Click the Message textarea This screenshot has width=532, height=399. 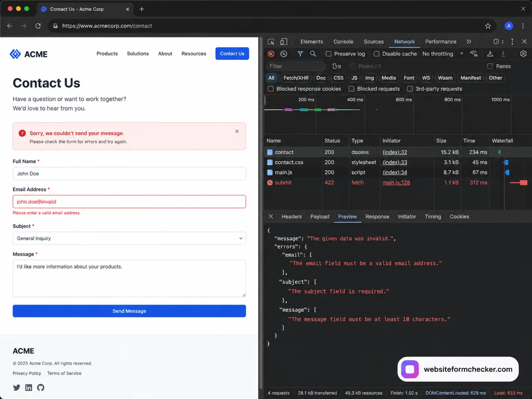point(129,278)
